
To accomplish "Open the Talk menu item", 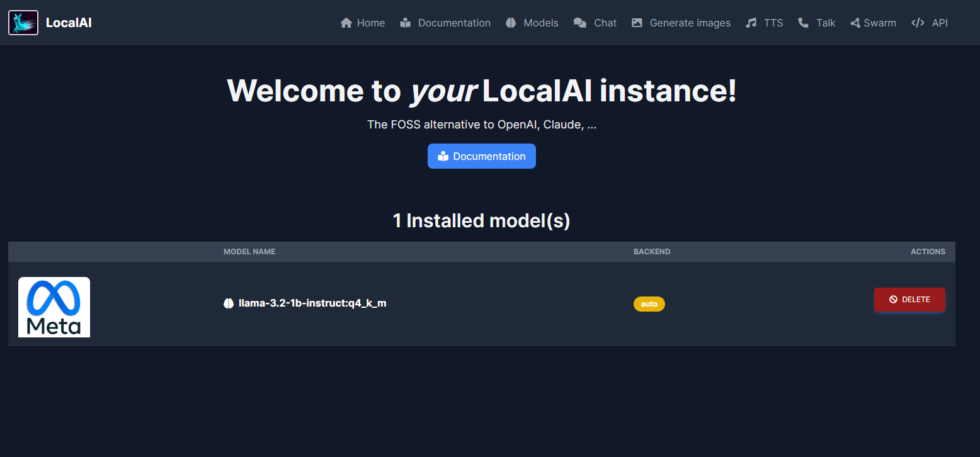I will (x=825, y=23).
